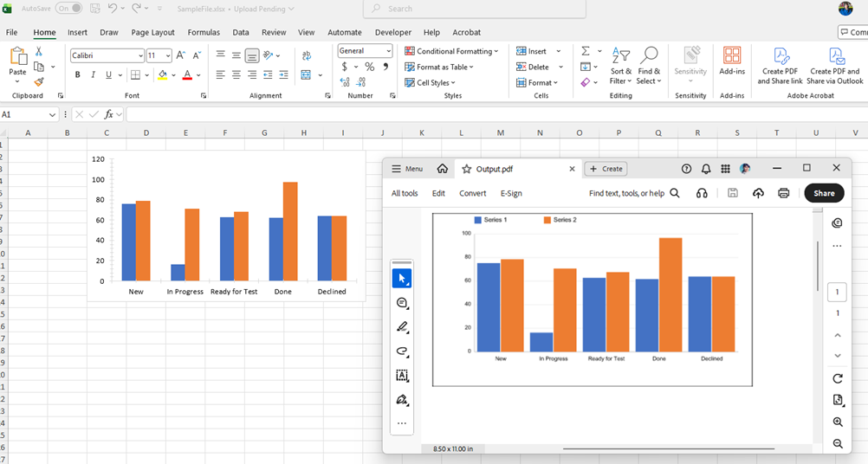Select the Acrobat comment bubble tool

tap(402, 303)
